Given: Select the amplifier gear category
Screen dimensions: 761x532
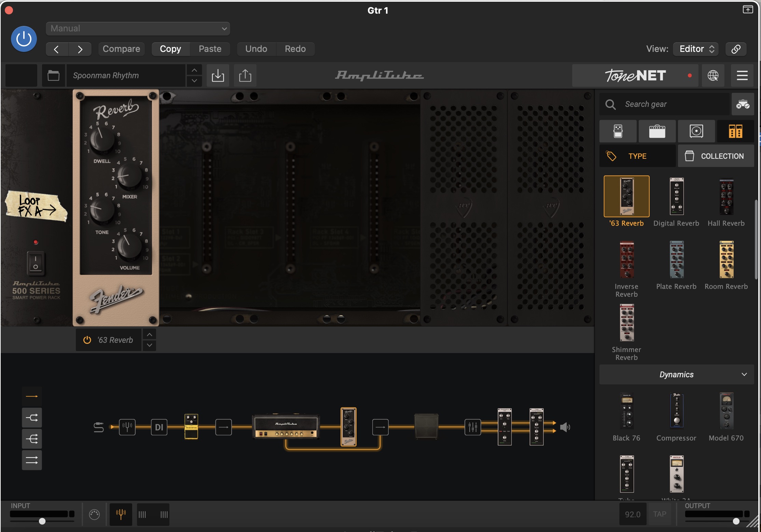Looking at the screenshot, I should point(657,131).
